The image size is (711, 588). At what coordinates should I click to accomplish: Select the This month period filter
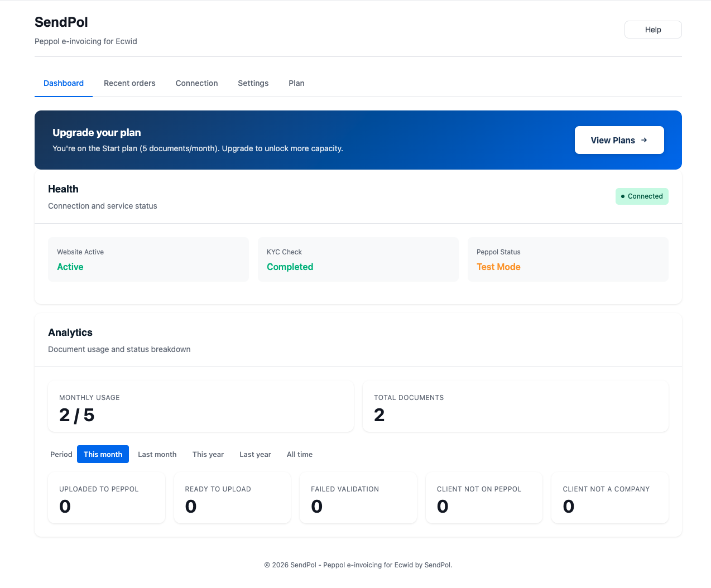click(103, 454)
